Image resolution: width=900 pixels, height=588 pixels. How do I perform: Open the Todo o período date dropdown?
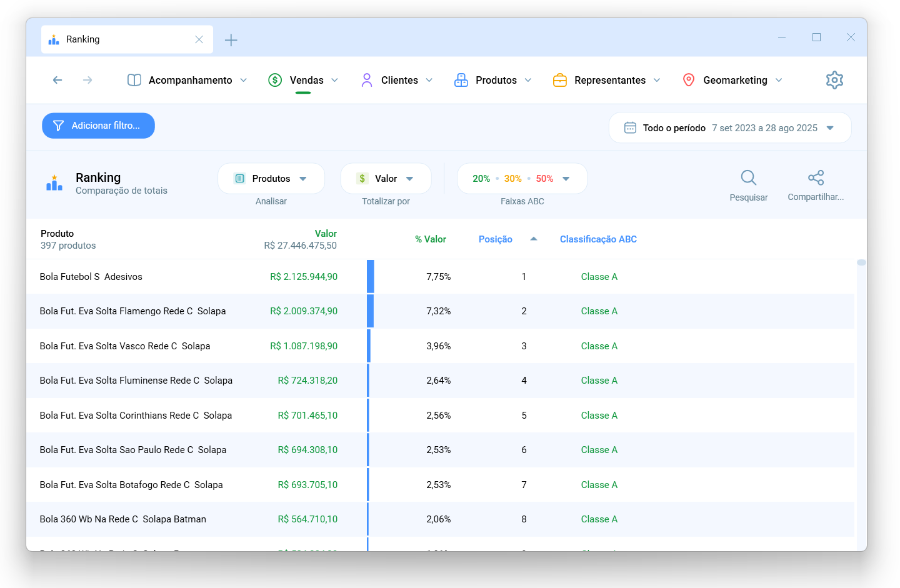(730, 128)
